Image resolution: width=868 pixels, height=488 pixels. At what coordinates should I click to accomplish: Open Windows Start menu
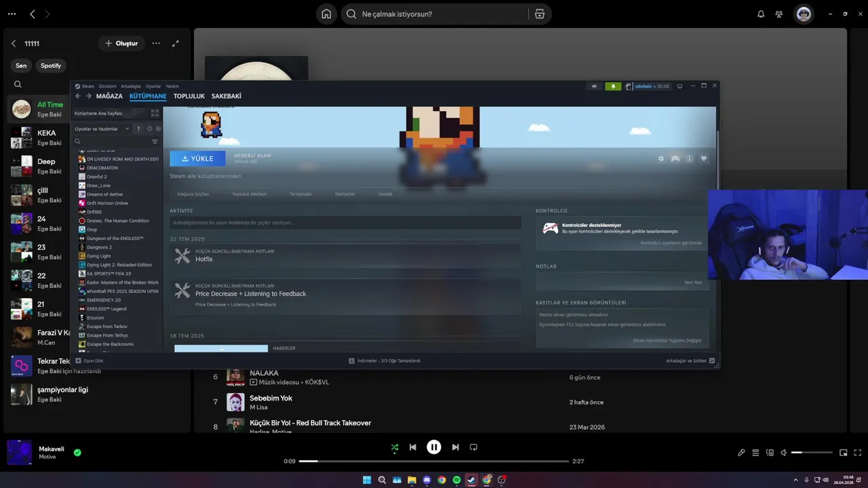367,480
